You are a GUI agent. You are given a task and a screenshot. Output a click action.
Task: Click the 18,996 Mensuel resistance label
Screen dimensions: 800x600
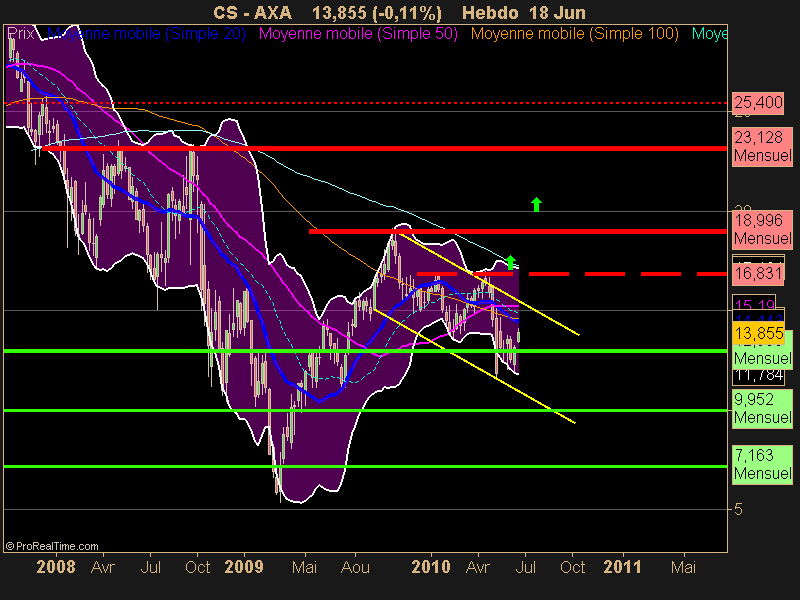tap(763, 230)
